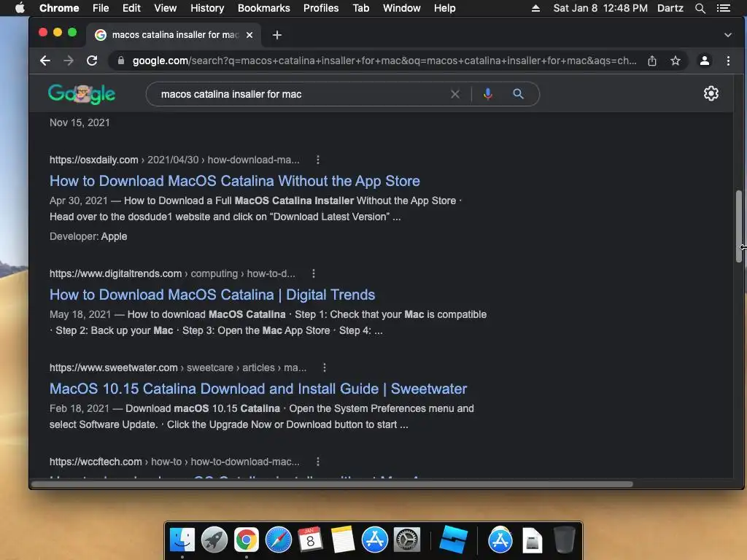747x560 pixels.
Task: Click the osxdaily.com URL breadcrumb
Action: [174, 160]
